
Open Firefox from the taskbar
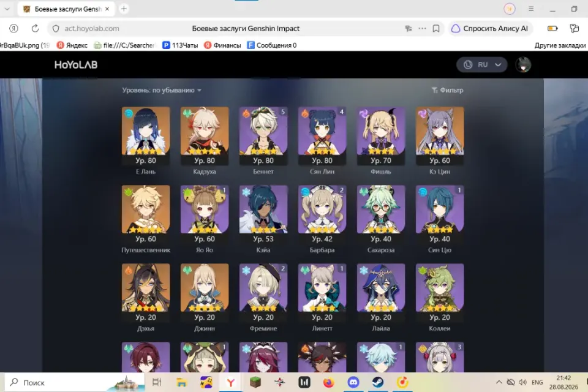click(x=328, y=382)
